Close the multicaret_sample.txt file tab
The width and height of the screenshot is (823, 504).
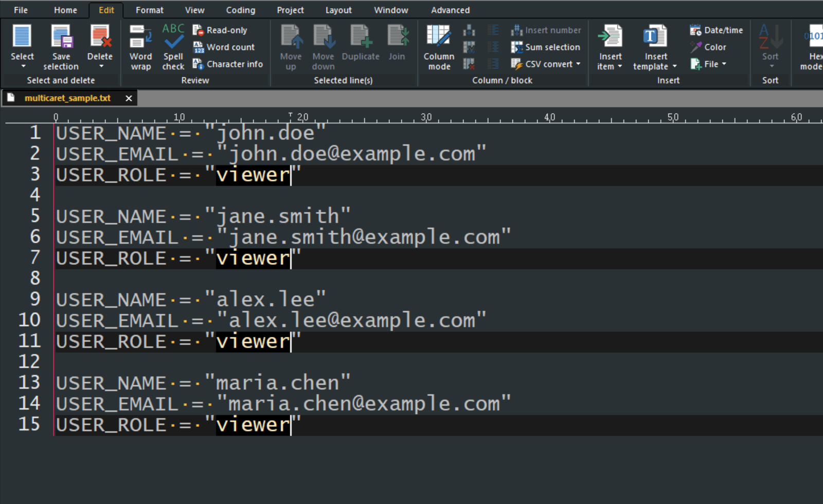click(129, 98)
